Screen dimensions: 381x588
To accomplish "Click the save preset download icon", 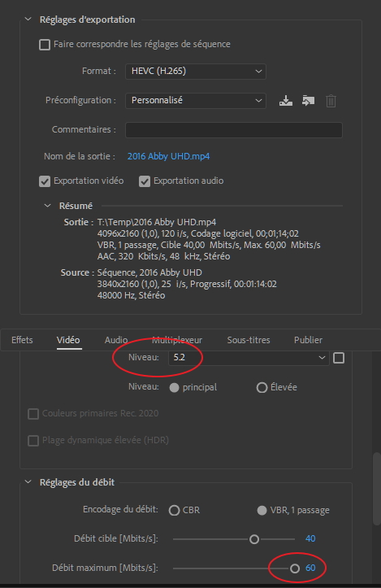I will tap(286, 101).
